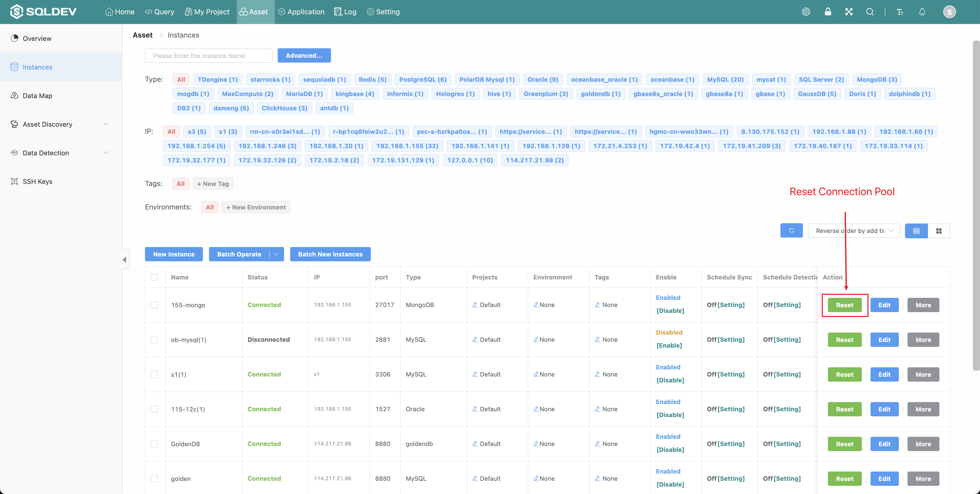Open Batch Operate dropdown arrow

(x=277, y=254)
